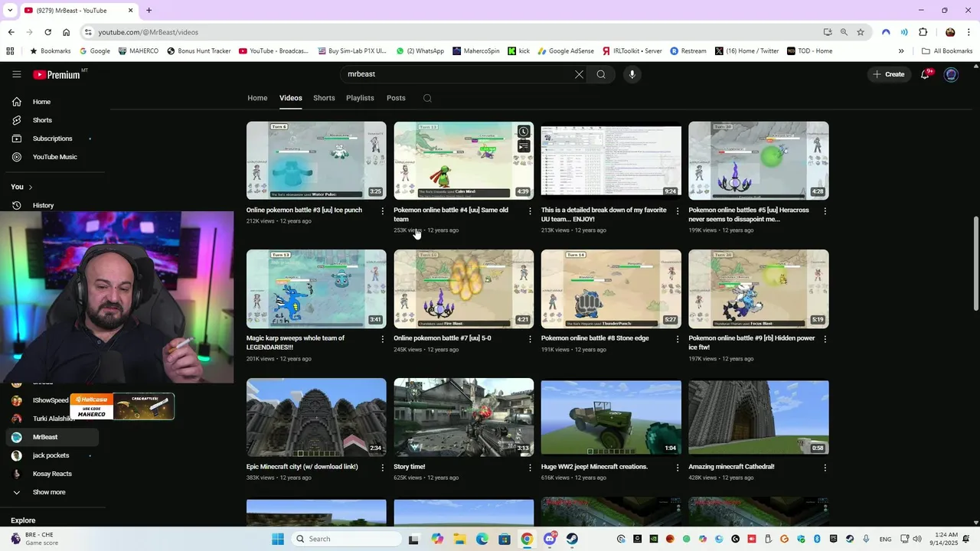The image size is (980, 551).
Task: Expand the You section
Action: 21,187
